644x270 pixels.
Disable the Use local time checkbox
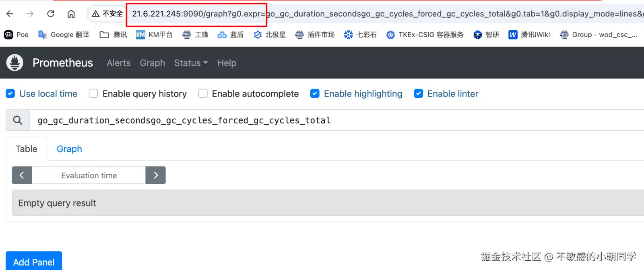click(x=10, y=94)
